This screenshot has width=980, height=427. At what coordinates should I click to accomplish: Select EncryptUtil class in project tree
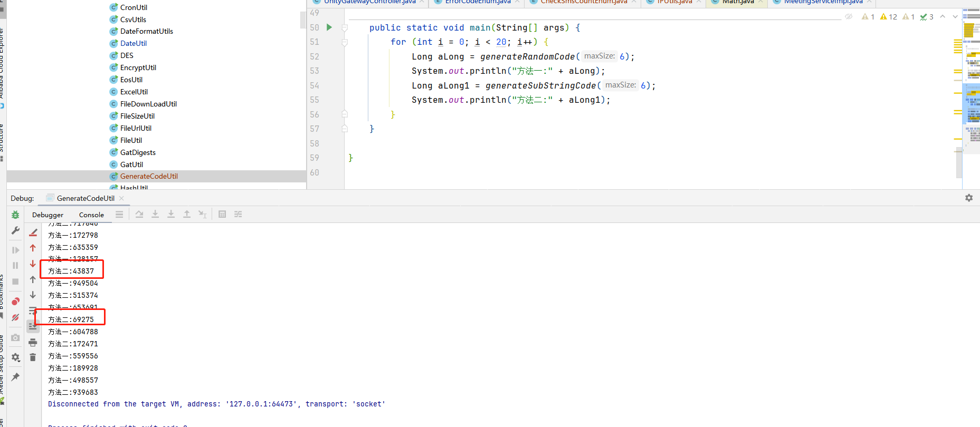click(x=138, y=67)
